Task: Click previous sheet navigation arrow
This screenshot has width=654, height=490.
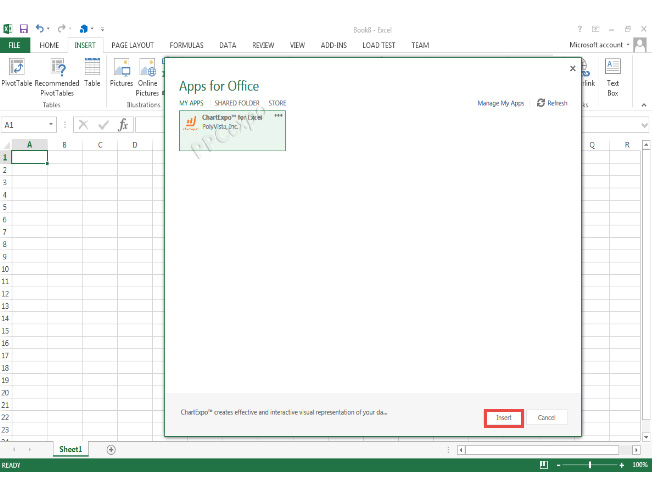Action: [x=15, y=450]
